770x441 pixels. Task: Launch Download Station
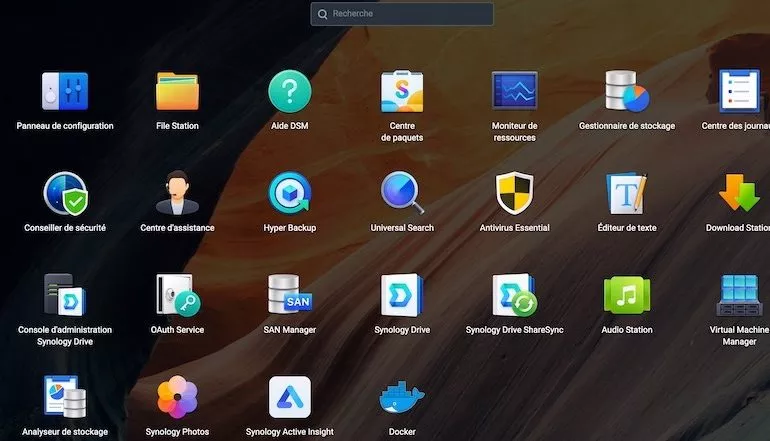point(739,193)
